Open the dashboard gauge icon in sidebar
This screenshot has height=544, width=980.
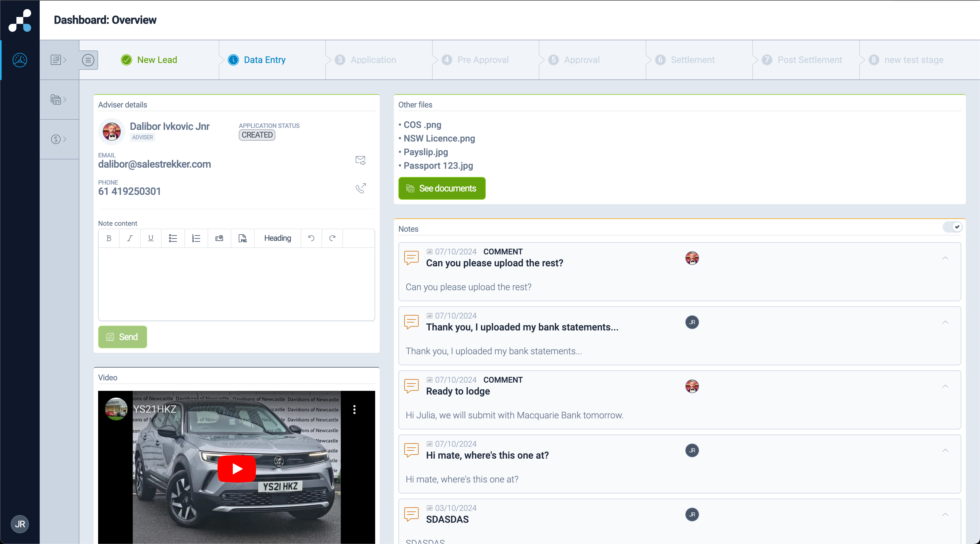click(20, 60)
